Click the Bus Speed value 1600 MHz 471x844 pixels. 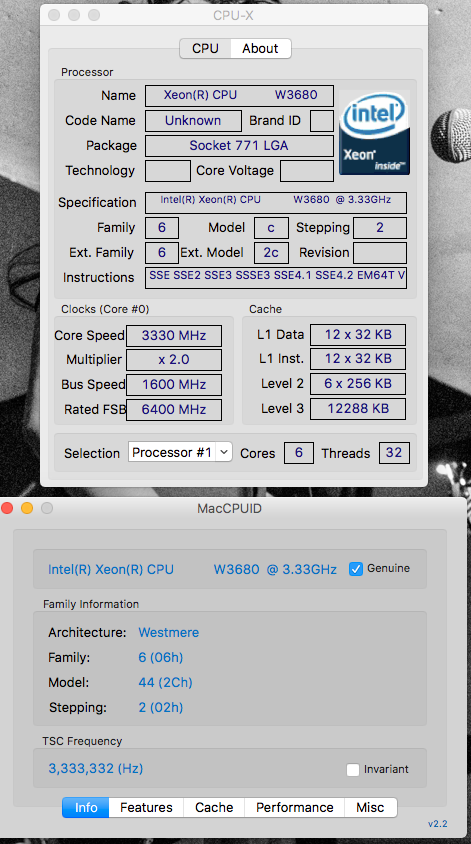174,384
